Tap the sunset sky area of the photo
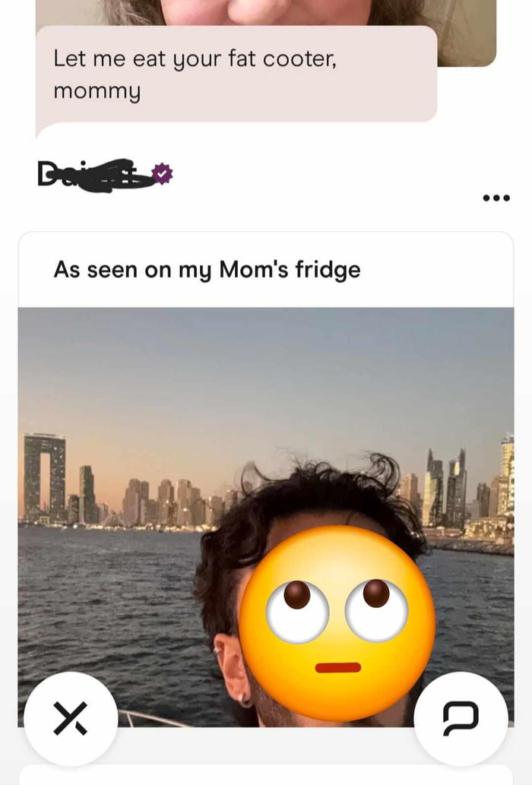 coord(266,381)
